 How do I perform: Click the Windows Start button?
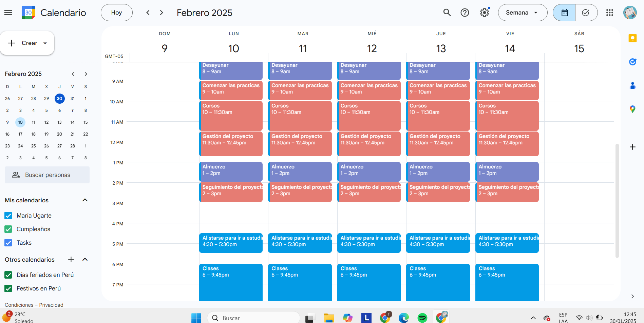coord(196,318)
